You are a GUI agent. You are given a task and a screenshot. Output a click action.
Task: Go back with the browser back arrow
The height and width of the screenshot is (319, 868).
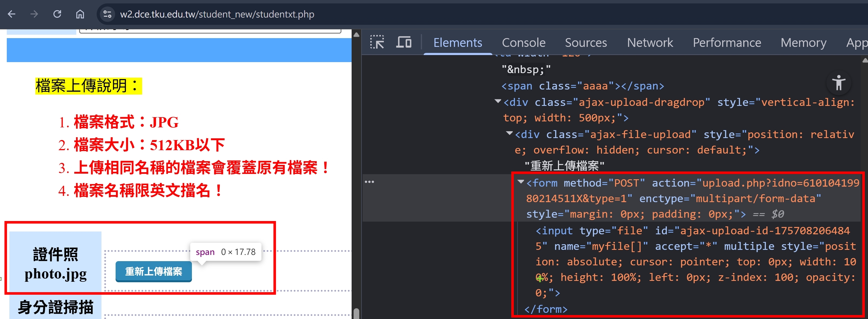[x=12, y=14]
